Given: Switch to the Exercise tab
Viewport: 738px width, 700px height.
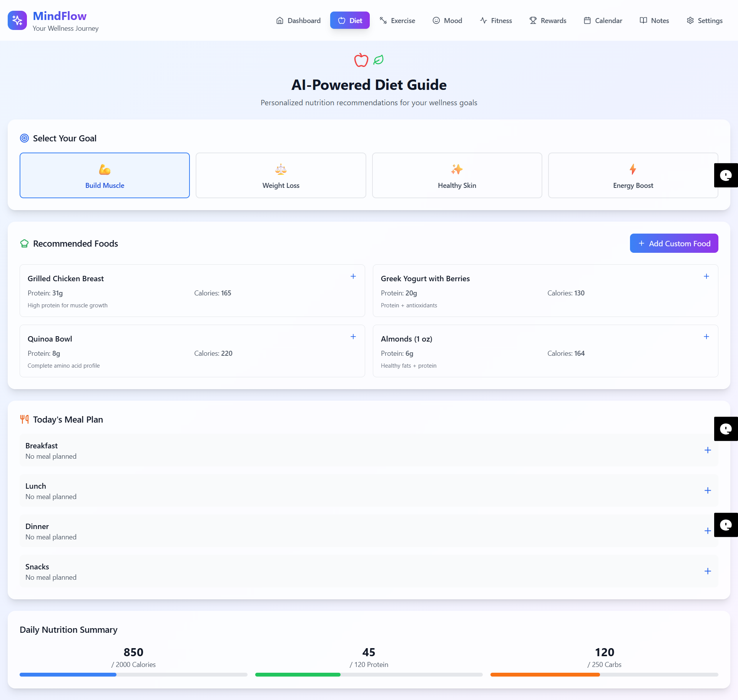Looking at the screenshot, I should 397,21.
